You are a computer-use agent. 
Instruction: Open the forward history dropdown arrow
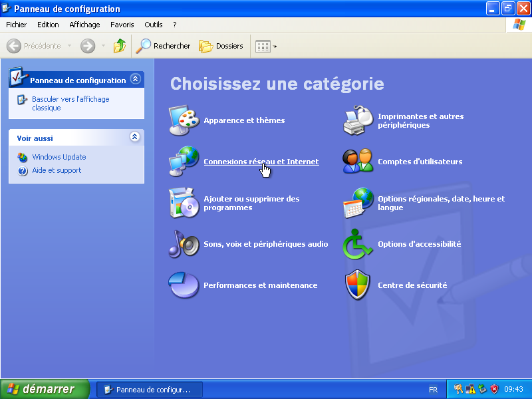point(103,46)
